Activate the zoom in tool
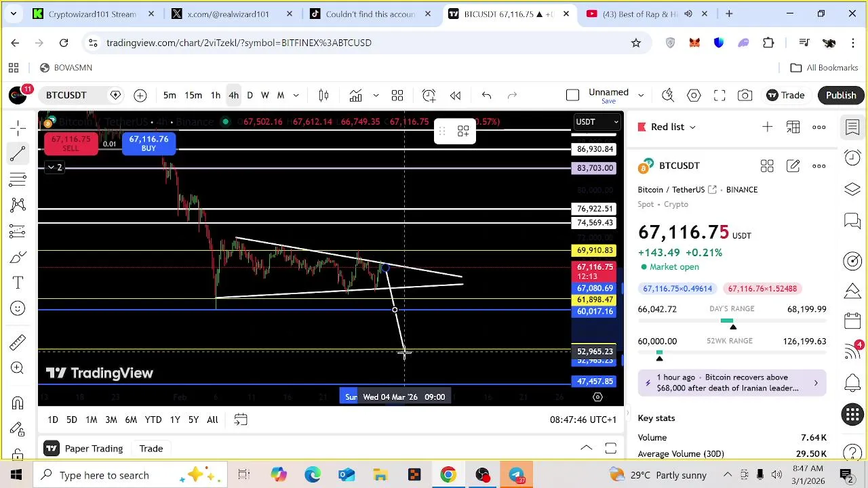Viewport: 868px width, 488px height. pos(18,367)
